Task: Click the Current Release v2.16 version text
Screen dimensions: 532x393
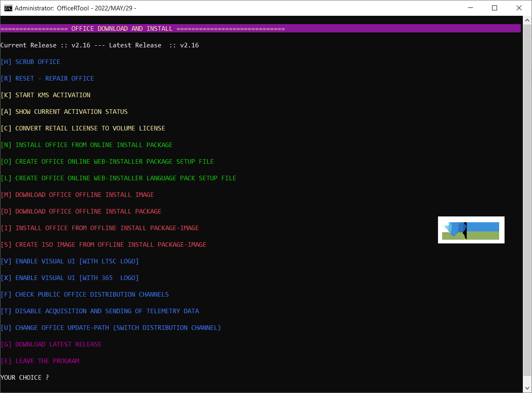Action: (x=45, y=45)
